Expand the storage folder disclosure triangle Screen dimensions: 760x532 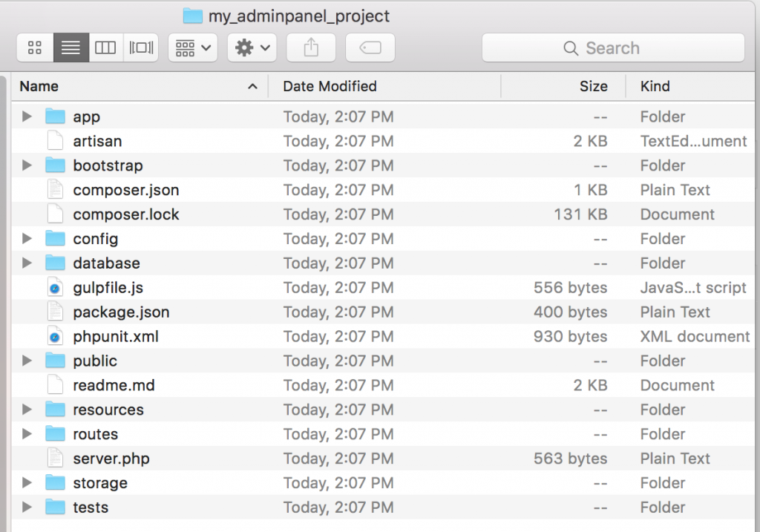click(27, 482)
